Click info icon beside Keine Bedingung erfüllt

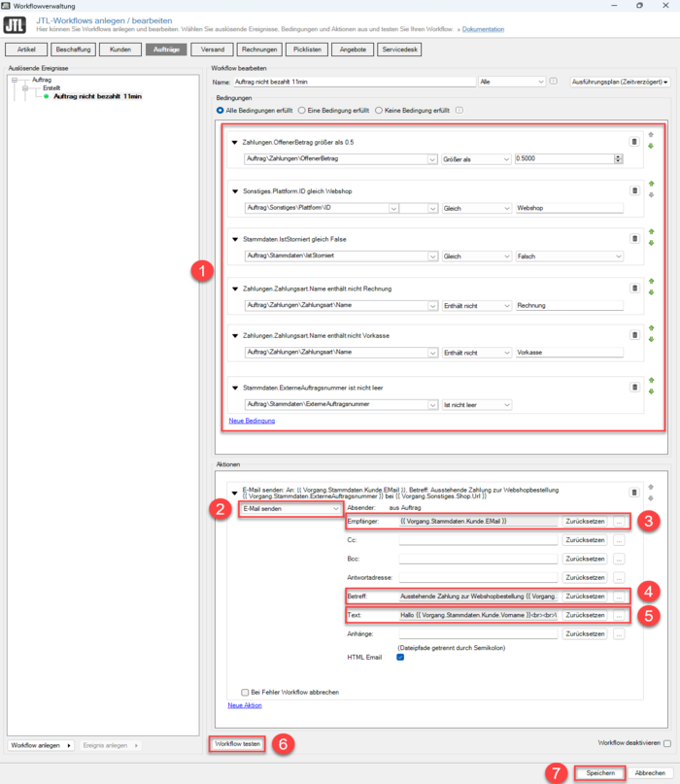tap(459, 110)
